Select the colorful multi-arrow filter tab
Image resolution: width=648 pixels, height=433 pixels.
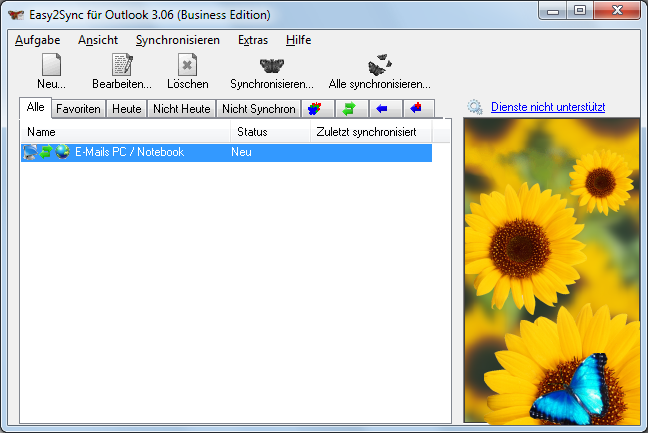[317, 109]
